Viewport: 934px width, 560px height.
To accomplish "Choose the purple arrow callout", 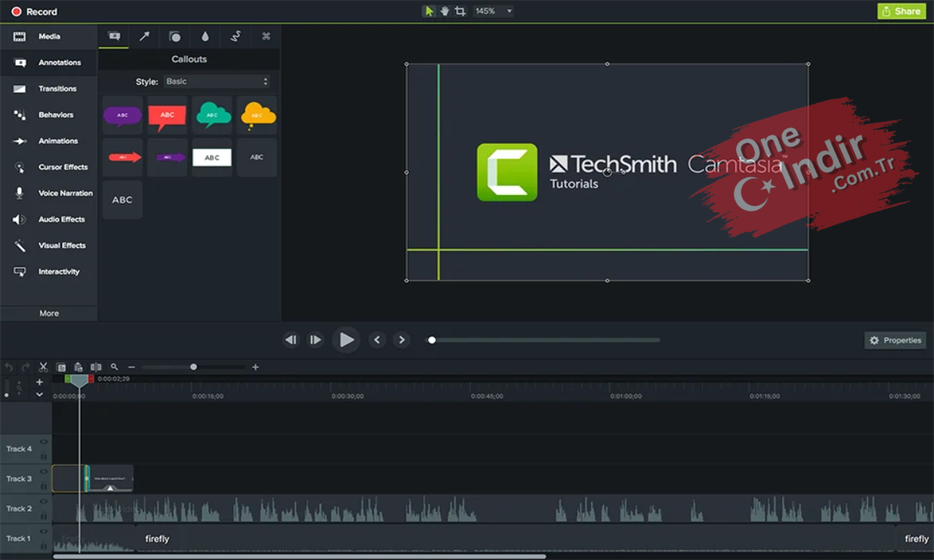I will [x=167, y=157].
